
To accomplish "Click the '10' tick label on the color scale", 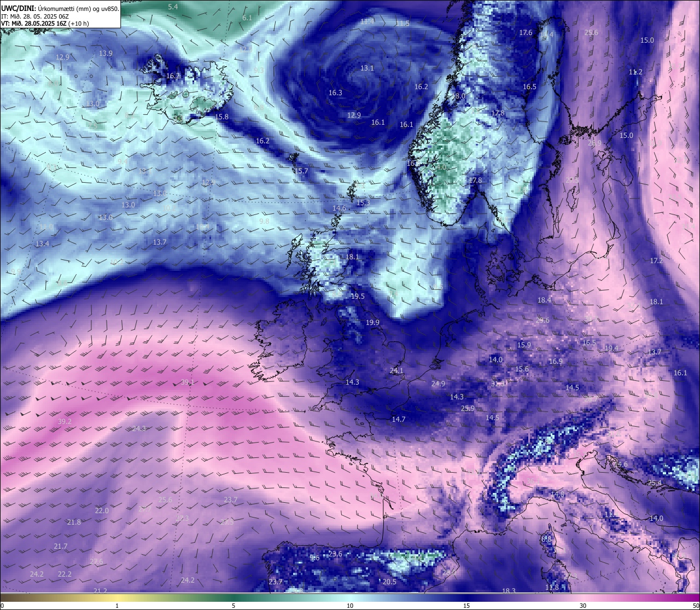I will pos(350,606).
